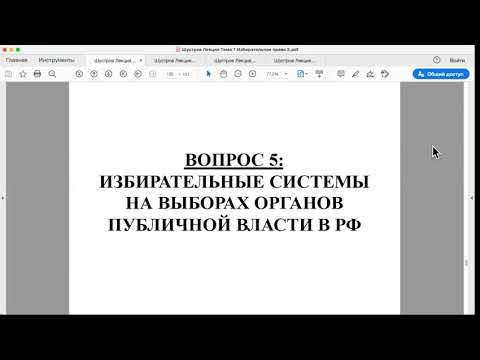
Task: Open the help question mark icon
Action: [x=436, y=60]
